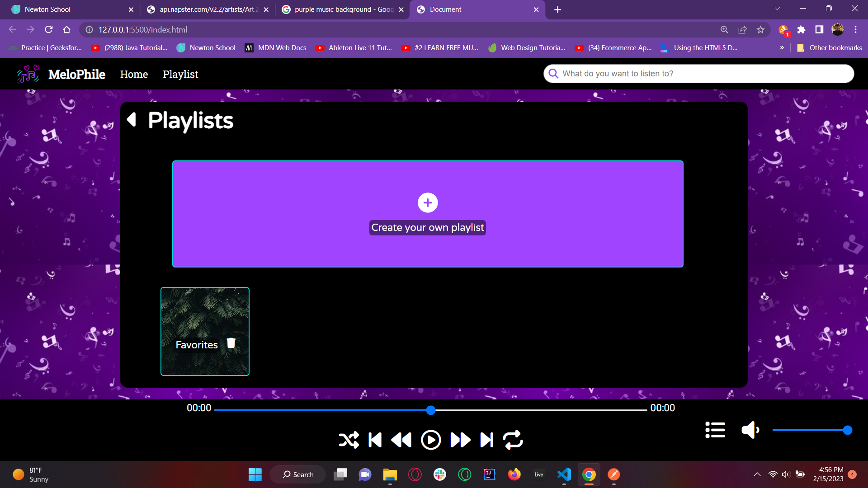The image size is (868, 488).
Task: Click the taskbar Search box
Action: point(298,474)
